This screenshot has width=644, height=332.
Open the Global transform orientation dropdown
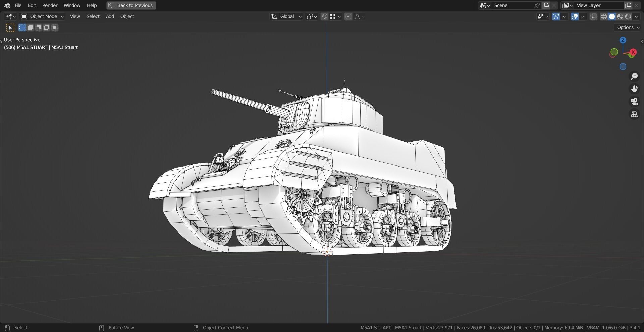pos(286,16)
